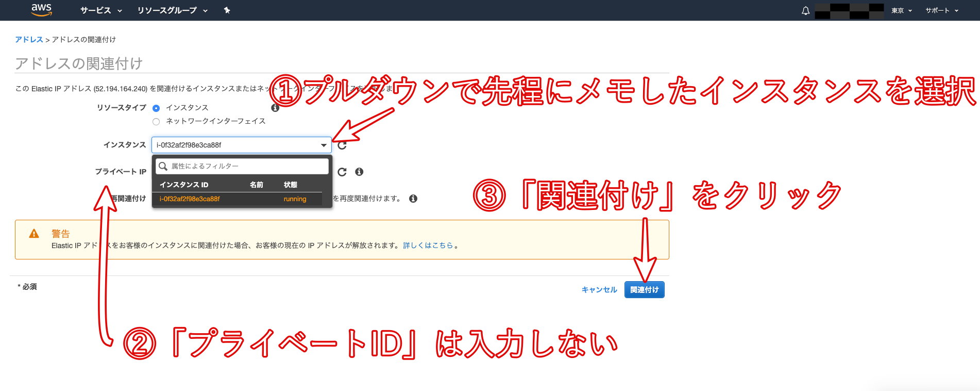Click the info icon beside プライベート IP refresh
Viewport: 980px width, 391px height.
click(359, 172)
